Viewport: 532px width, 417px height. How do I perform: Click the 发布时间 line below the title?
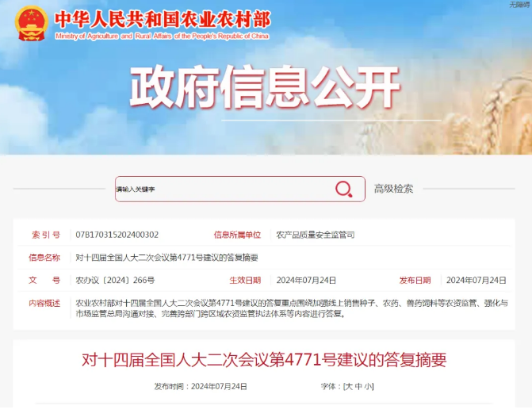tap(201, 386)
